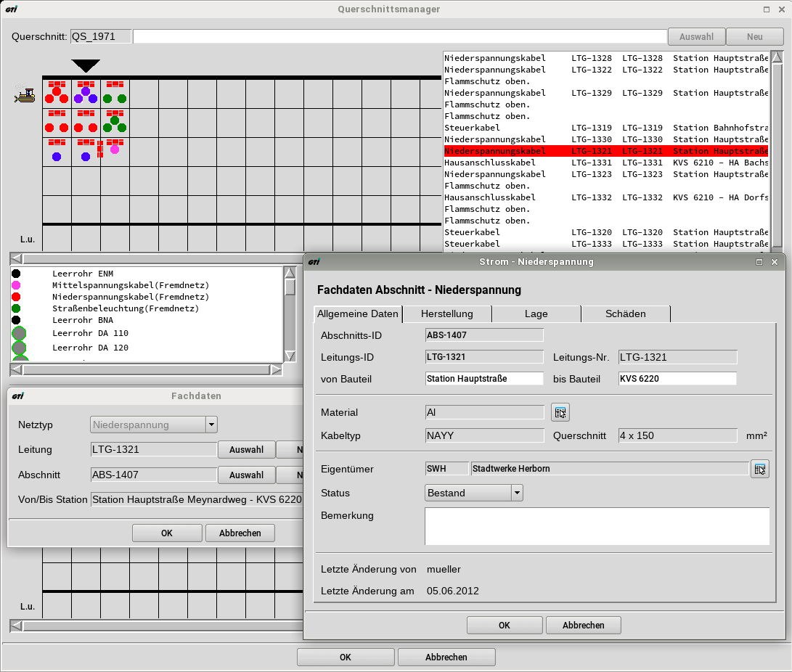The image size is (792, 672).
Task: Click the Neu button beside the Querschnitt field
Action: 755,36
